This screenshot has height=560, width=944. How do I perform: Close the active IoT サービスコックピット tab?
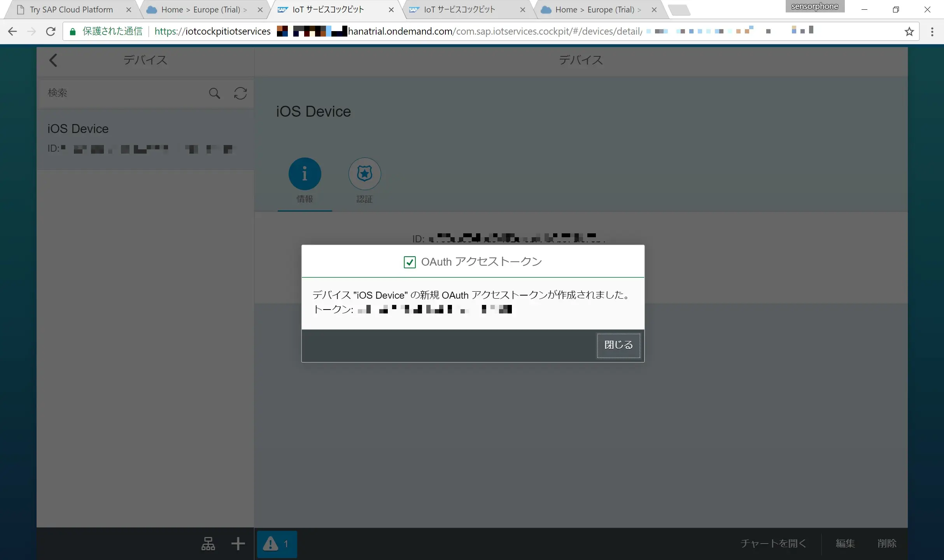[391, 10]
